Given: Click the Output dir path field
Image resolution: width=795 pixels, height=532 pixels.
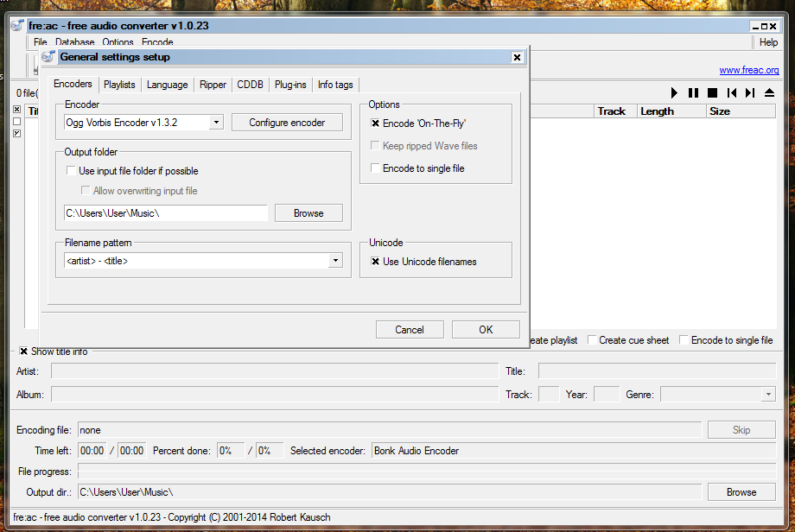Looking at the screenshot, I should pyautogui.click(x=390, y=492).
